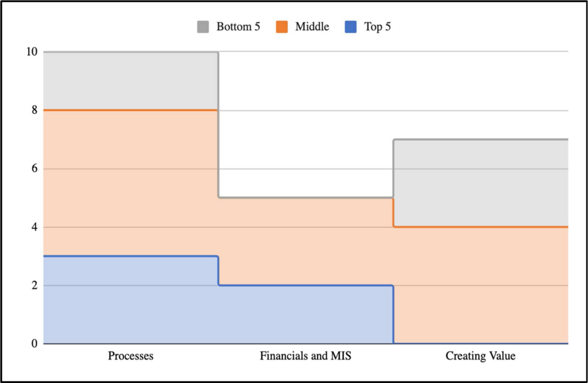Click the blue Top 5 legend swatch
This screenshot has height=383, width=588.
(351, 27)
